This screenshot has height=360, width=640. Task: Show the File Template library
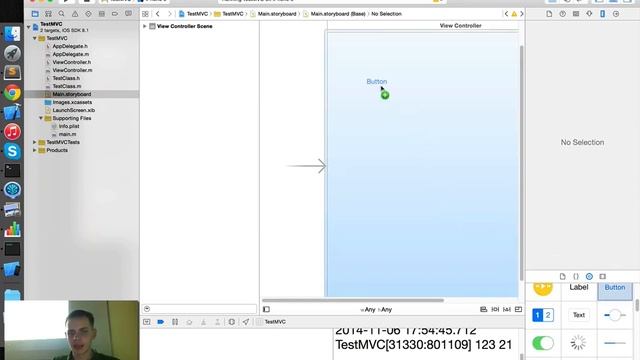coord(562,276)
